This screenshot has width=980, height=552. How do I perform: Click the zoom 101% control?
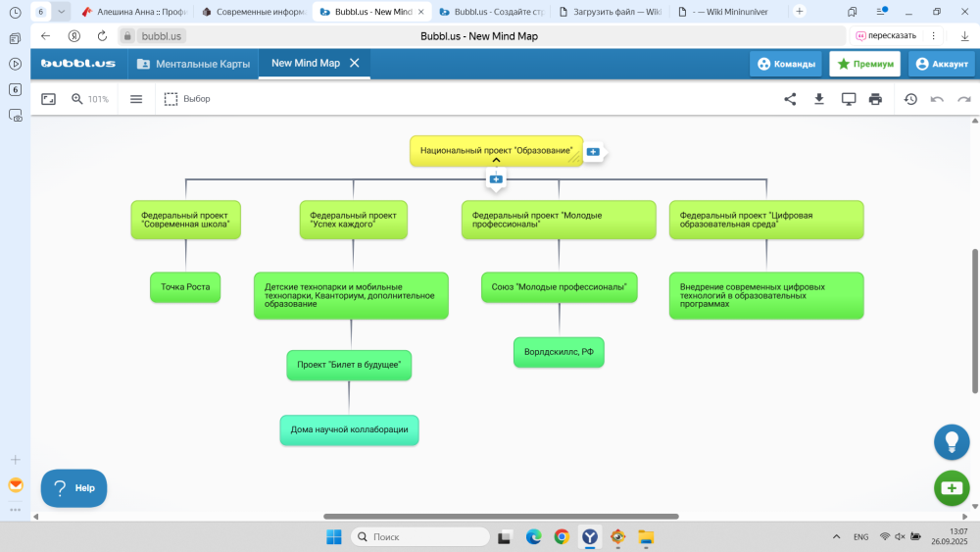89,99
